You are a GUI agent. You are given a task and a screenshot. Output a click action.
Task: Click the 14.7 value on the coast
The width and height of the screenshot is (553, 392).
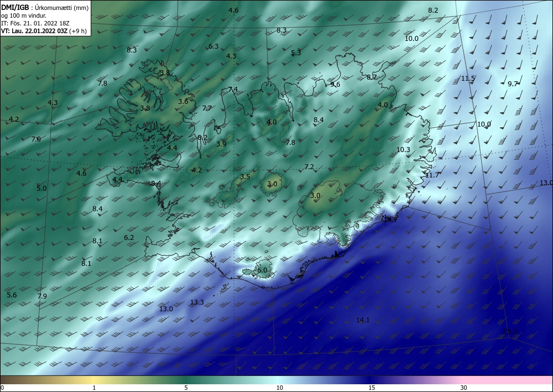tap(391, 219)
